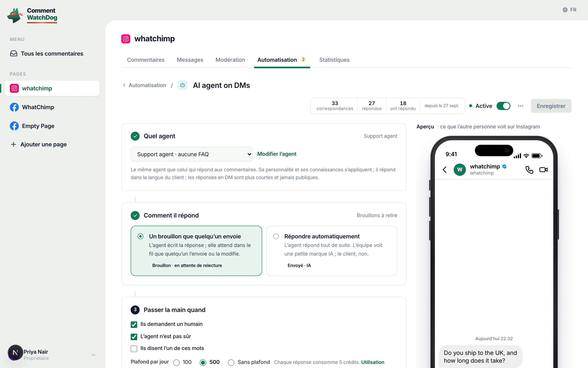Screen dimensions: 588x368
Task: Click the AI agent on DMs title
Action: pos(221,85)
